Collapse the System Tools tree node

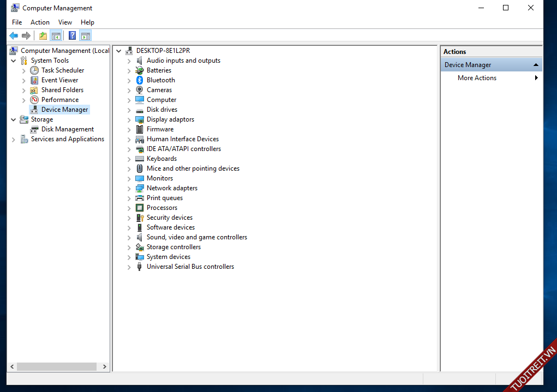pyautogui.click(x=14, y=61)
